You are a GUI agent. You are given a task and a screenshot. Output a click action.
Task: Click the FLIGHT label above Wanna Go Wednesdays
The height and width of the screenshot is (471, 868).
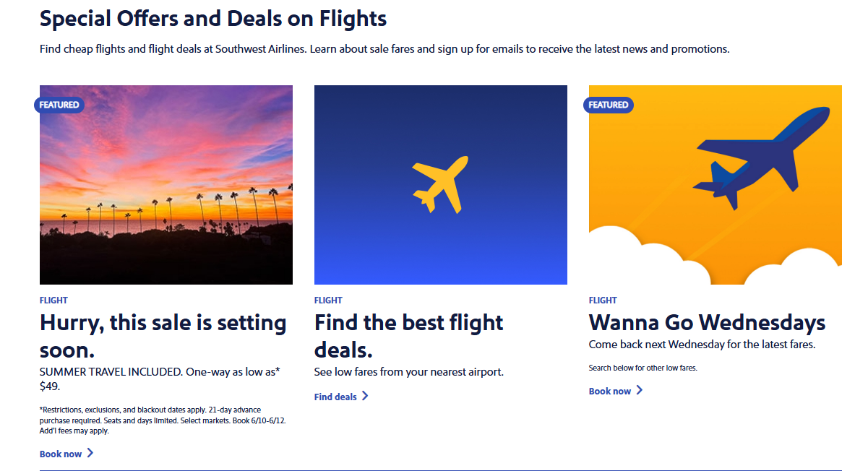click(x=603, y=301)
